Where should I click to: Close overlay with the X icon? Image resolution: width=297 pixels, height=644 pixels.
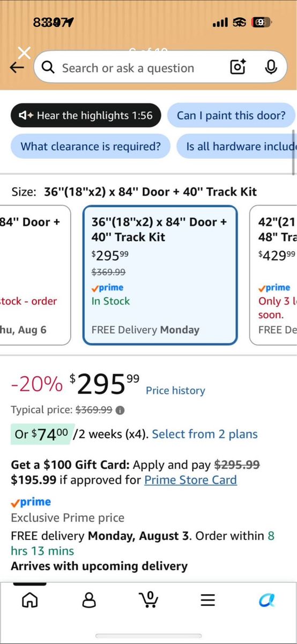pos(24,53)
